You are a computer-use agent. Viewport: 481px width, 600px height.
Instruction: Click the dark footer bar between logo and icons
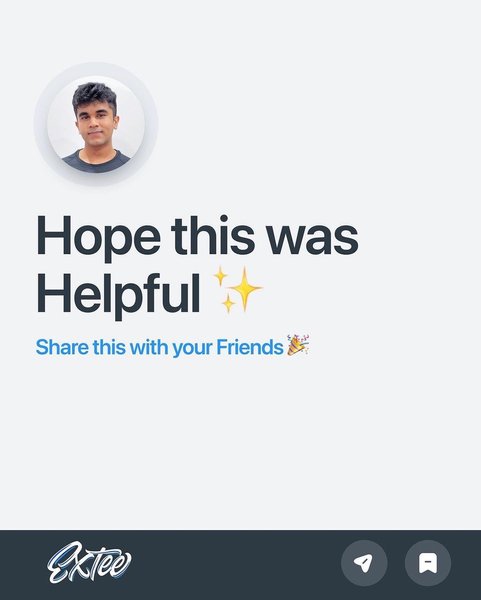coord(236,565)
